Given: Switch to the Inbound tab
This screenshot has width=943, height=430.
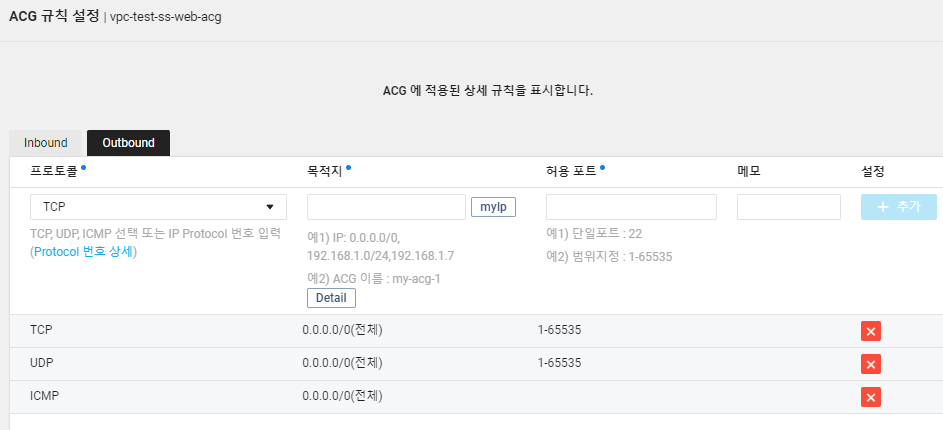Looking at the screenshot, I should 46,143.
